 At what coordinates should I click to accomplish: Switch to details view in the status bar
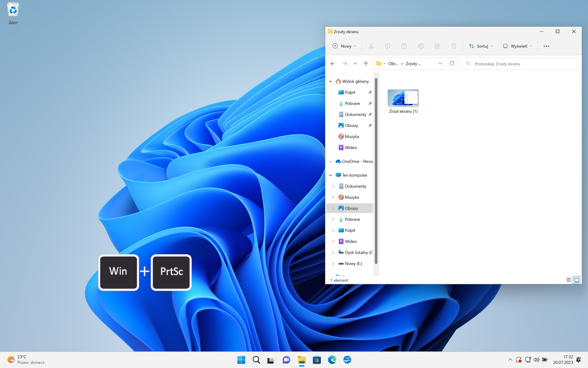[x=568, y=280]
